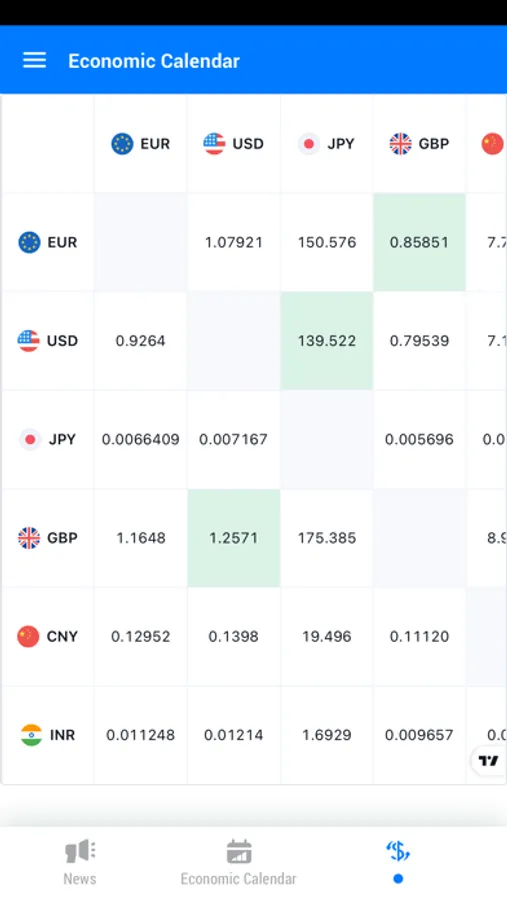Open the News tab
Image resolution: width=507 pixels, height=900 pixels.
[80, 862]
